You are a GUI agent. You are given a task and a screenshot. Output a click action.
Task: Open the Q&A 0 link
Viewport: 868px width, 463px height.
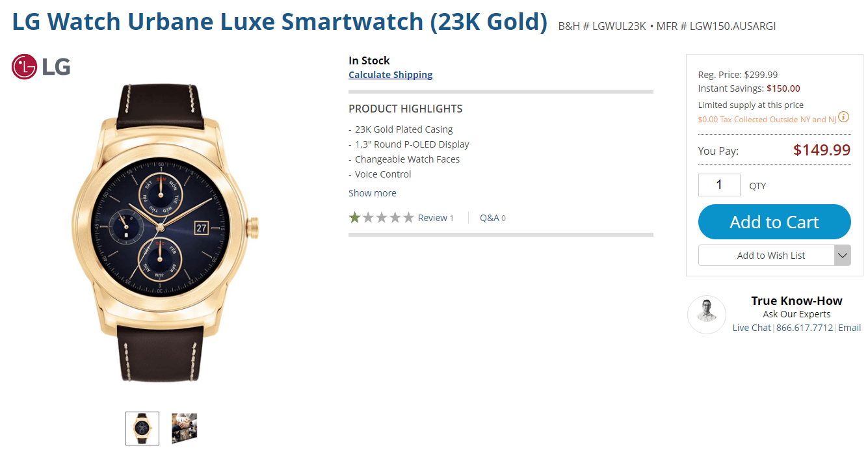(493, 218)
